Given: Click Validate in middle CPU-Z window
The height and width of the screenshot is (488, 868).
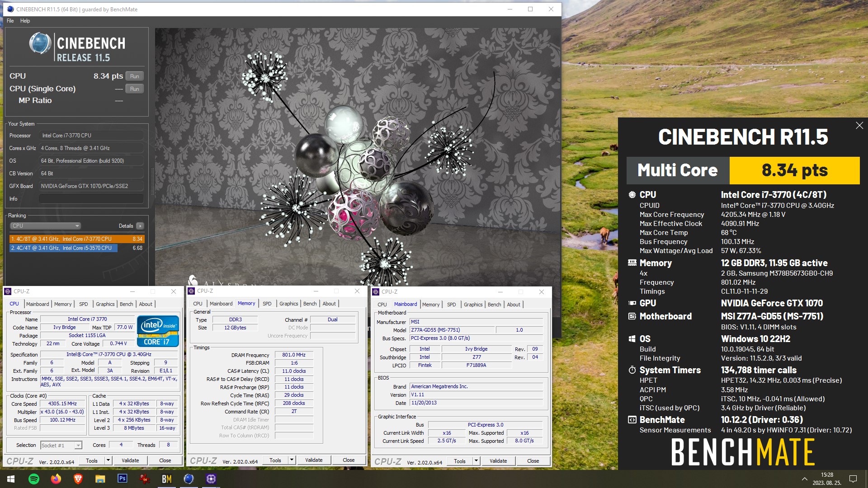Looking at the screenshot, I should tap(314, 460).
